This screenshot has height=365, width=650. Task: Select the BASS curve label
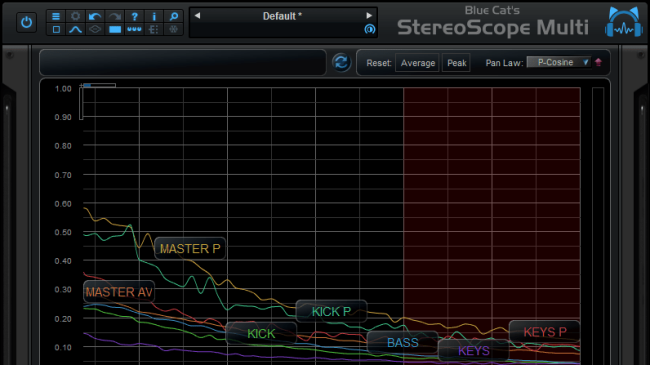click(403, 343)
